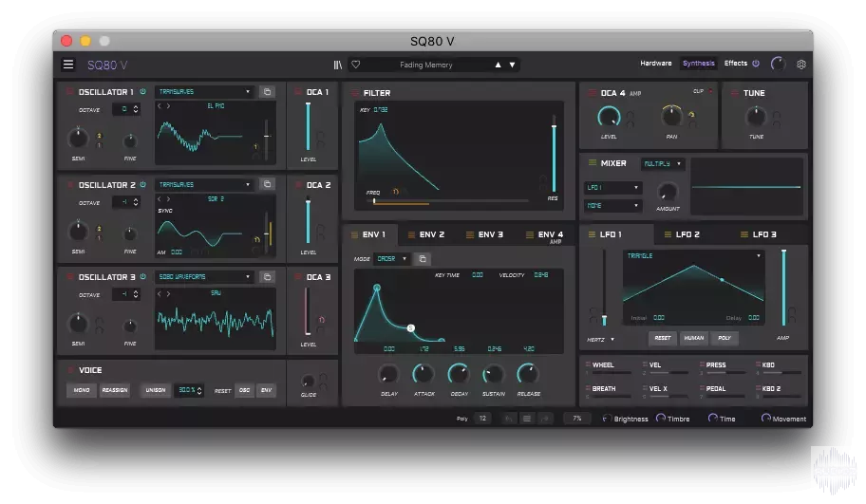Open the LFO Hertz rate unit dropdown
Image resolution: width=866 pixels, height=504 pixels.
coord(600,340)
